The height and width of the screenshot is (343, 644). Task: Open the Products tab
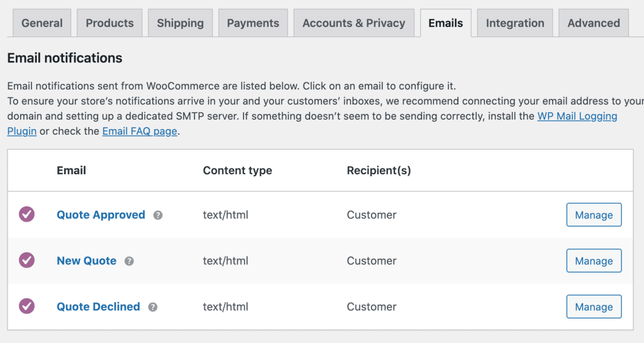[109, 23]
